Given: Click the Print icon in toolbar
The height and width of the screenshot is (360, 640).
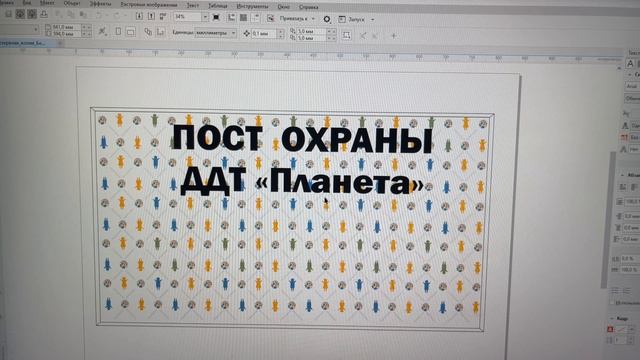Looking at the screenshot, I should [44, 14].
